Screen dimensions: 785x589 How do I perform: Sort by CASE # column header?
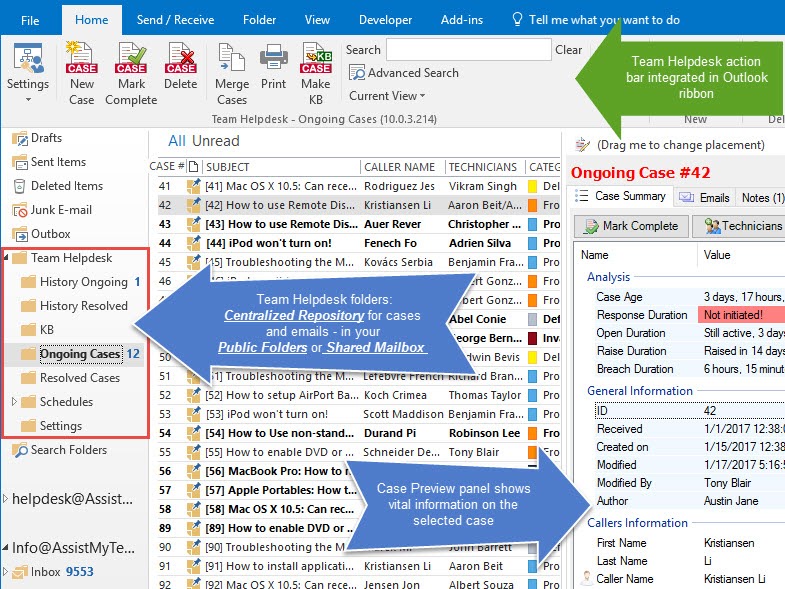[x=167, y=167]
